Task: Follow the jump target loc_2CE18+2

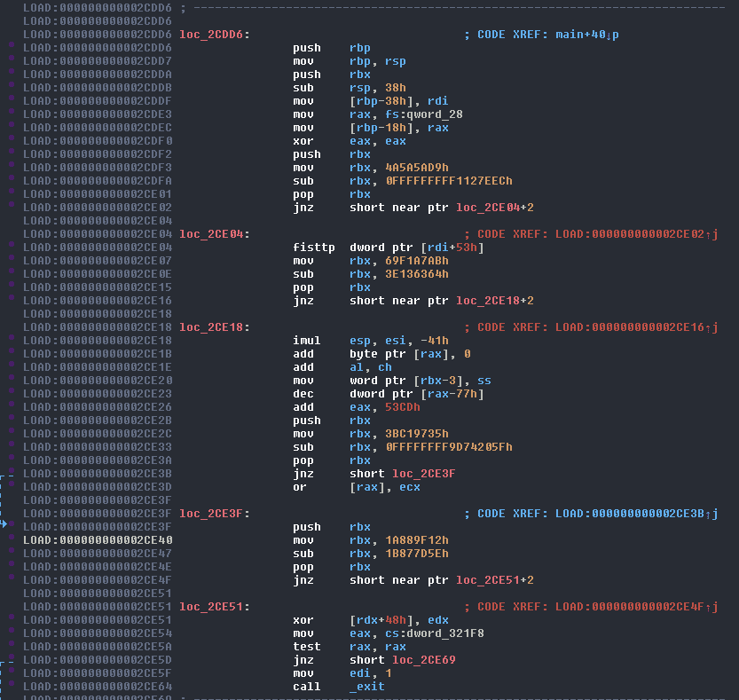Action: tap(495, 301)
